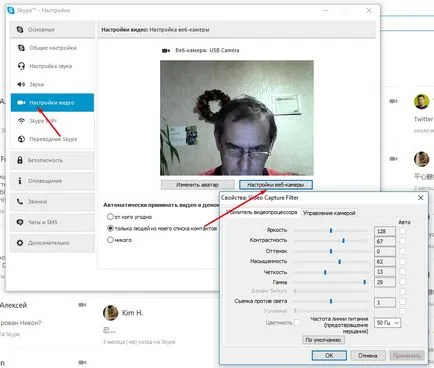Click the Оттенок slider
The height and width of the screenshot is (368, 434).
[x=331, y=251]
